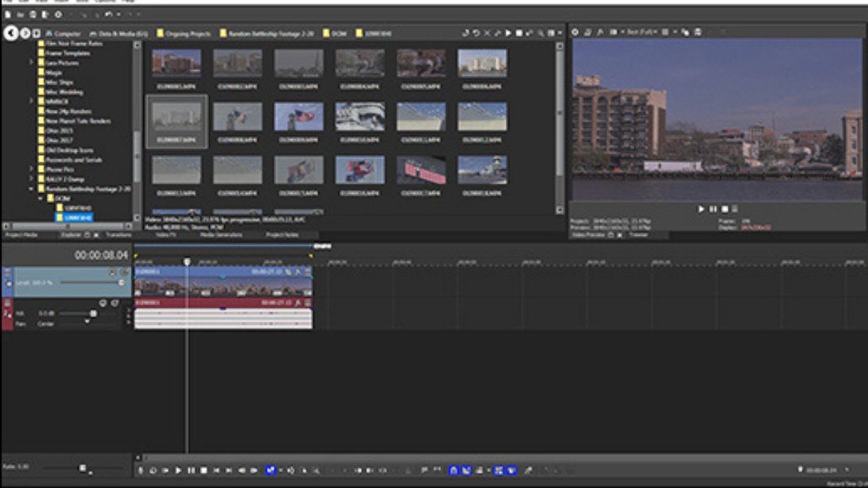Start preview of selected media in Explorer
This screenshot has width=868, height=488.
tap(509, 33)
